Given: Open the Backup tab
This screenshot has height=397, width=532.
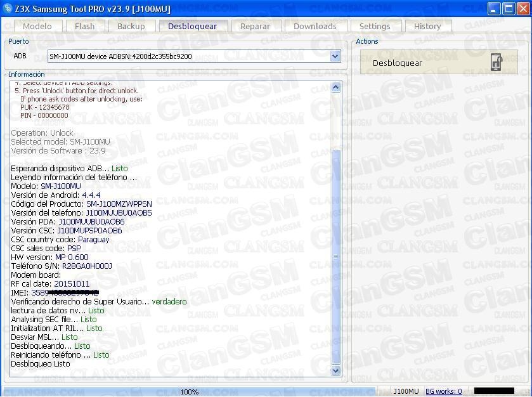Looking at the screenshot, I should click(x=131, y=26).
